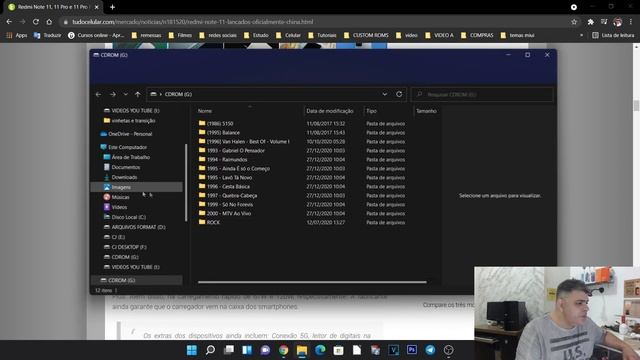Open the Chrome three-dot menu
640x360 pixels.
pos(631,22)
